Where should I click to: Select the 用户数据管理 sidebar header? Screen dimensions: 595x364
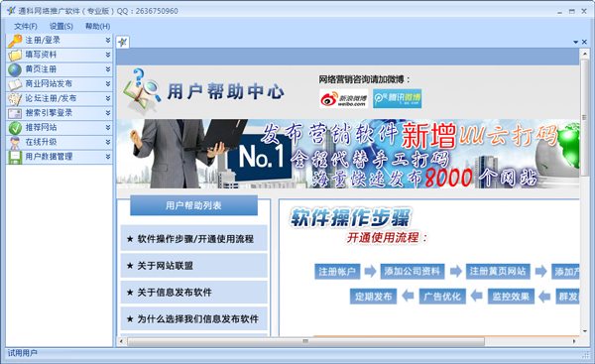click(x=59, y=157)
